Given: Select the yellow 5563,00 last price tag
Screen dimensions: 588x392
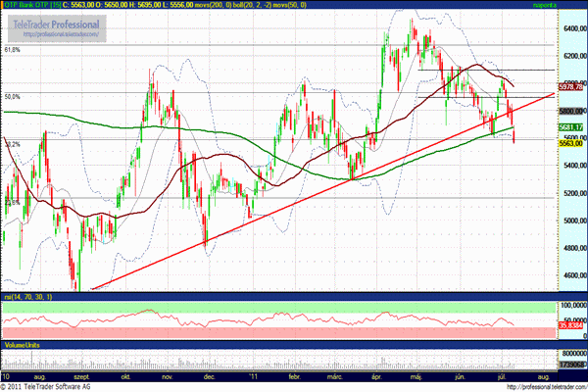Looking at the screenshot, I should click(x=570, y=143).
